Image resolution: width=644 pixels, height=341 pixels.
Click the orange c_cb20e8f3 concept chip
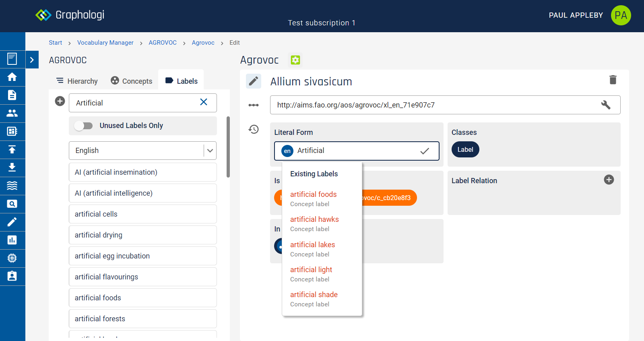[x=389, y=198]
